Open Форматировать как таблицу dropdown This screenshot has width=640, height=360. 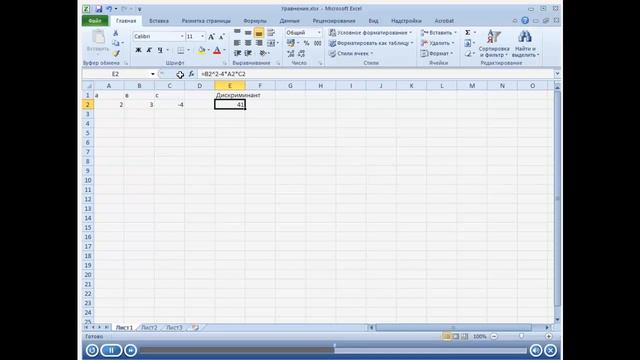(371, 43)
